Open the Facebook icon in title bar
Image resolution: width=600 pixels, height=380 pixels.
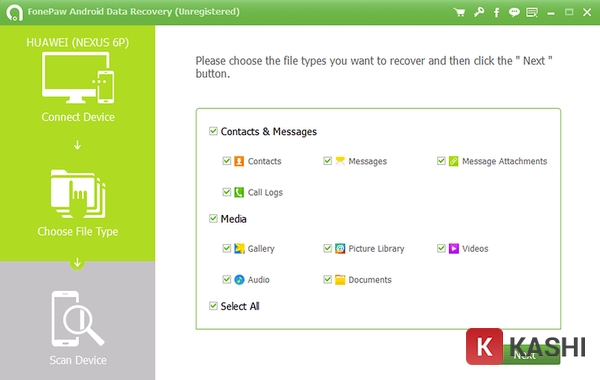pos(496,12)
